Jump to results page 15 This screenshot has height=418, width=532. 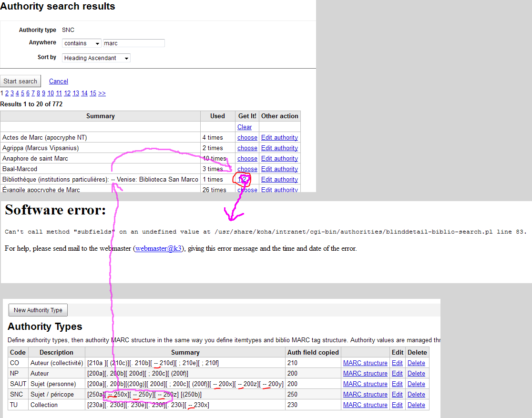[x=93, y=93]
